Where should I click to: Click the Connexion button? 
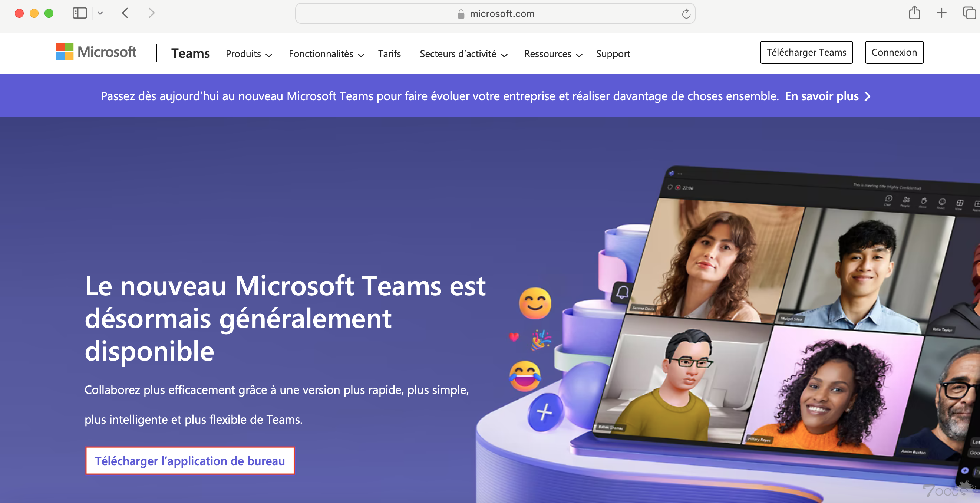tap(894, 52)
